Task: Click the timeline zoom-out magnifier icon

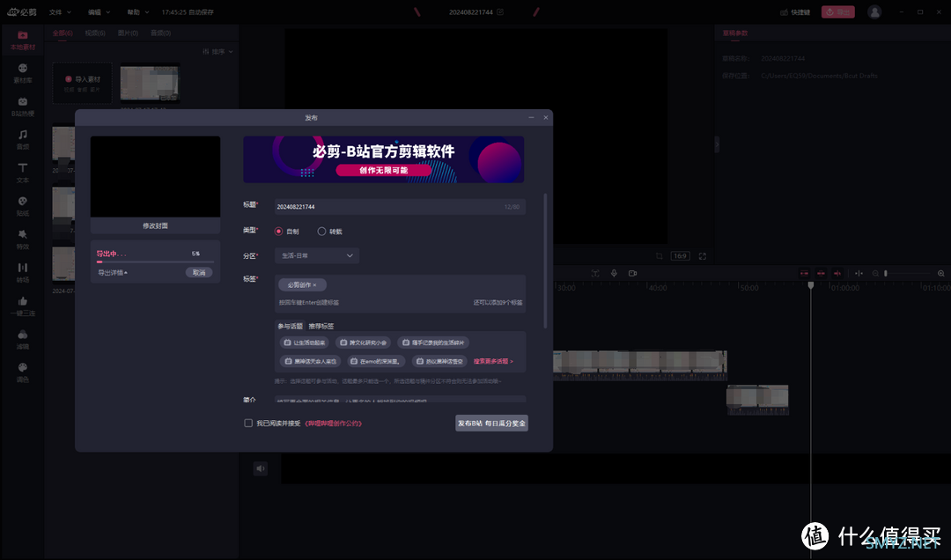Action: (875, 274)
